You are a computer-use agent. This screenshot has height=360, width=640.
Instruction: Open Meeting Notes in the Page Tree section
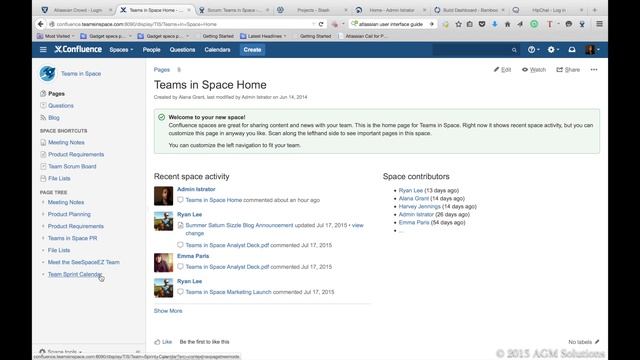[66, 202]
